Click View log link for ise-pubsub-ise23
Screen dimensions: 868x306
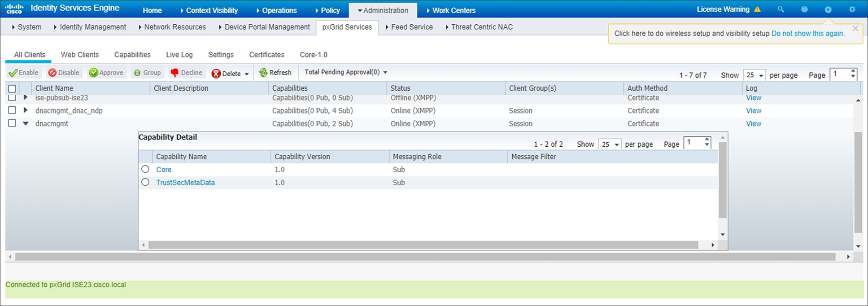click(754, 97)
